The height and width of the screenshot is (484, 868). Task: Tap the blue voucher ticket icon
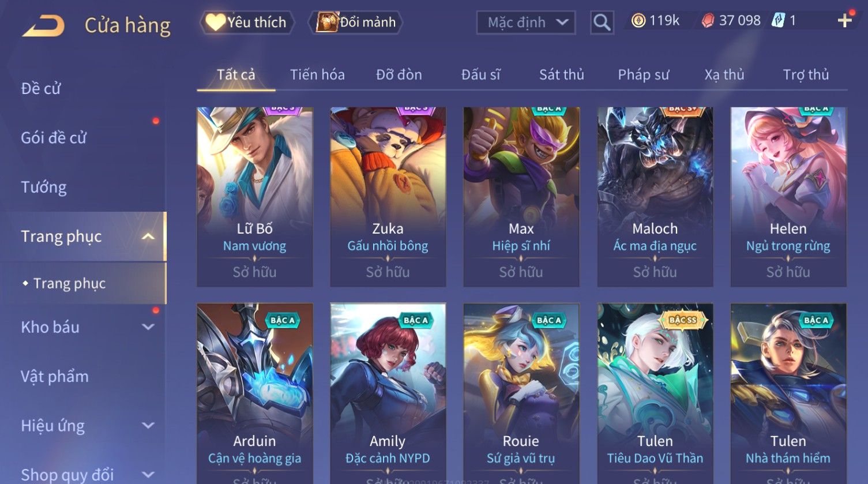click(779, 21)
